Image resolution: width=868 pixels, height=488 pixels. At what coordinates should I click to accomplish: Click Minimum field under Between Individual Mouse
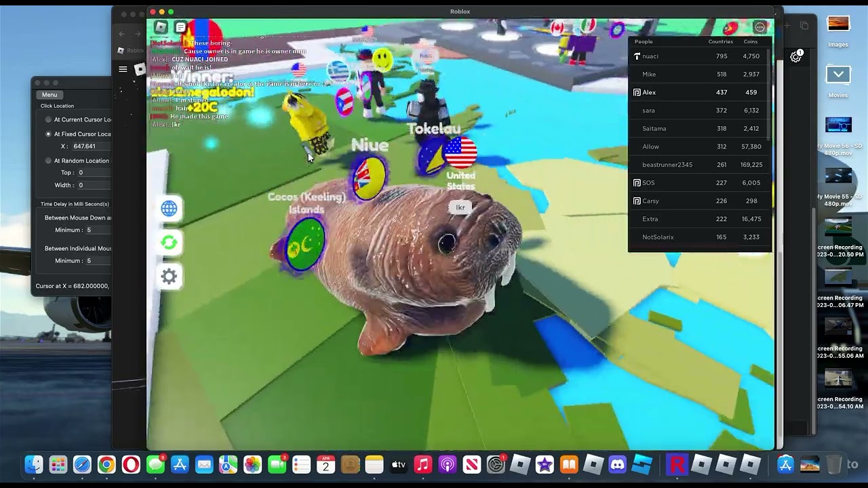pyautogui.click(x=98, y=261)
